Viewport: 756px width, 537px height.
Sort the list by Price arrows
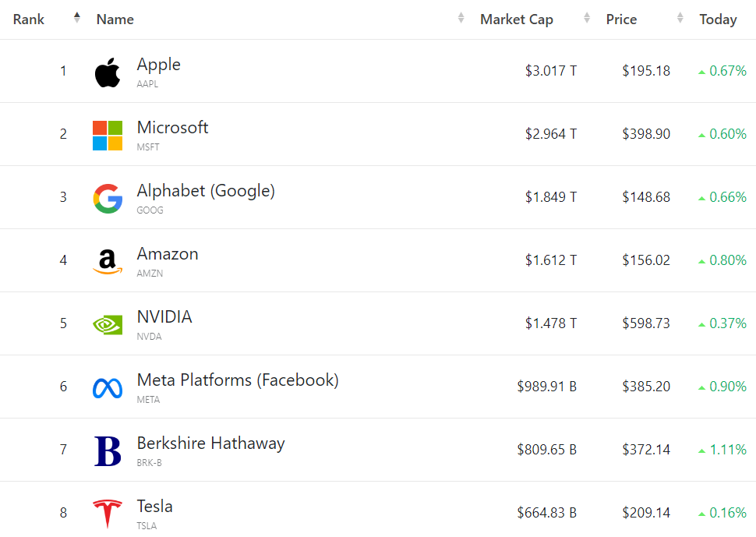[680, 19]
